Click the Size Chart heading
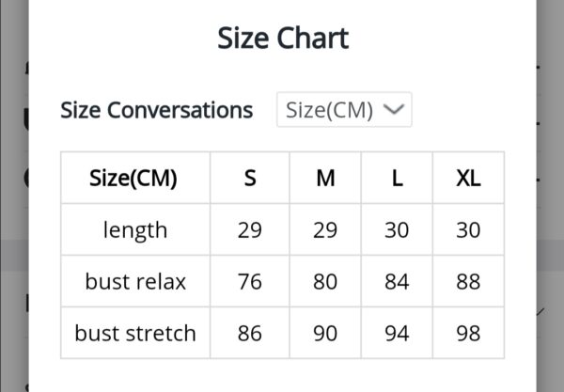Screen dimensions: 564x392 point(283,38)
